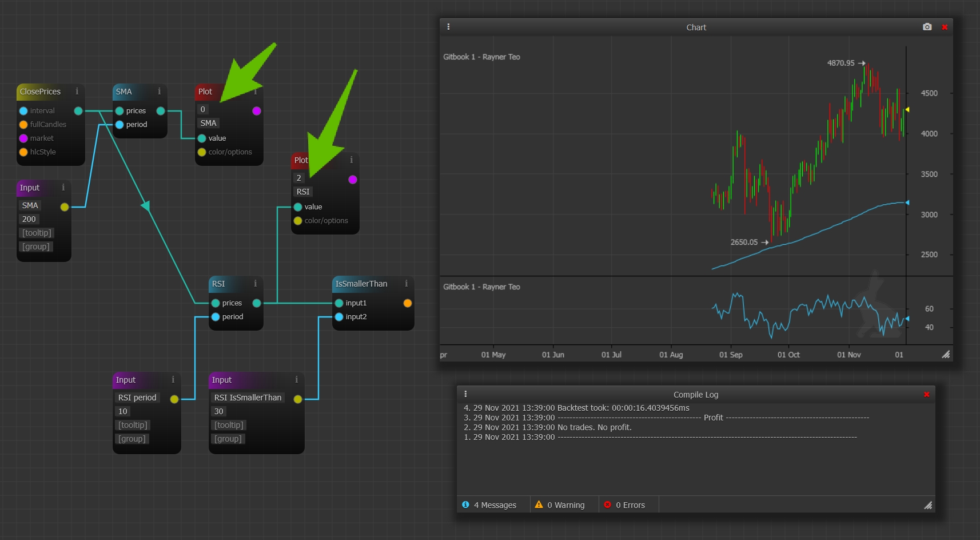Click the info icon on IsSmallerThan node

click(406, 284)
